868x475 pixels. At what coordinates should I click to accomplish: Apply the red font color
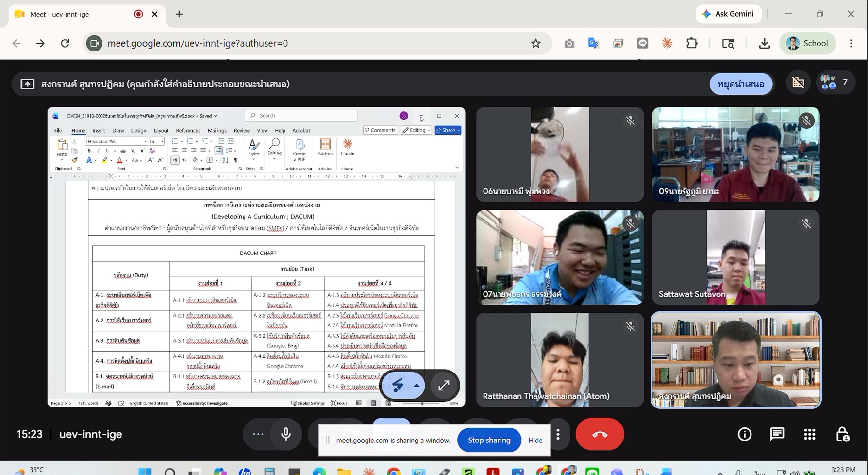pos(119,160)
